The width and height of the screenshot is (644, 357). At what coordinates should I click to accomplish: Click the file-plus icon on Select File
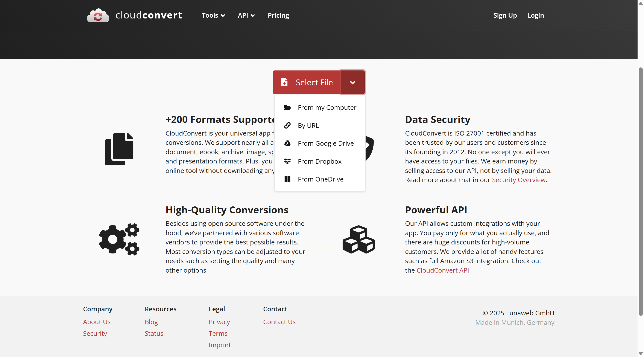(284, 82)
